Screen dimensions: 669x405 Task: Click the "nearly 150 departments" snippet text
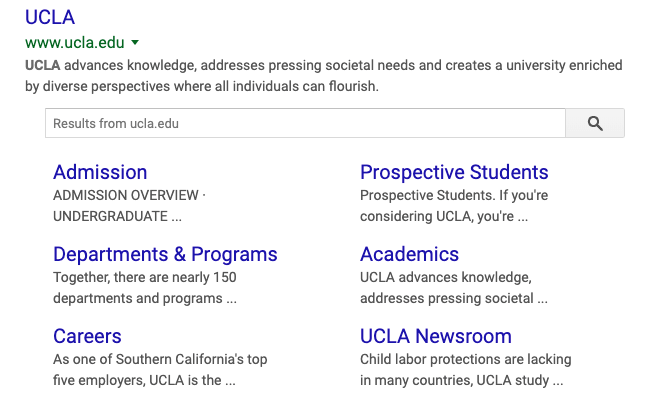(x=145, y=287)
